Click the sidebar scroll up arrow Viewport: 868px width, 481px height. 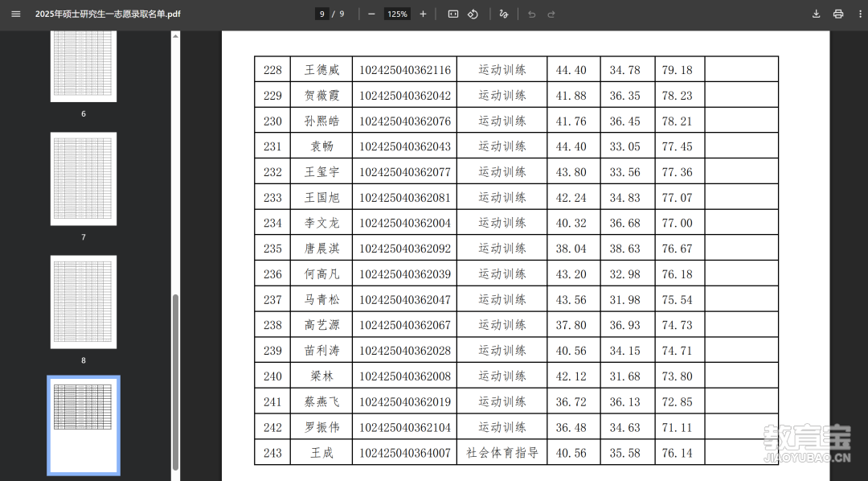175,36
